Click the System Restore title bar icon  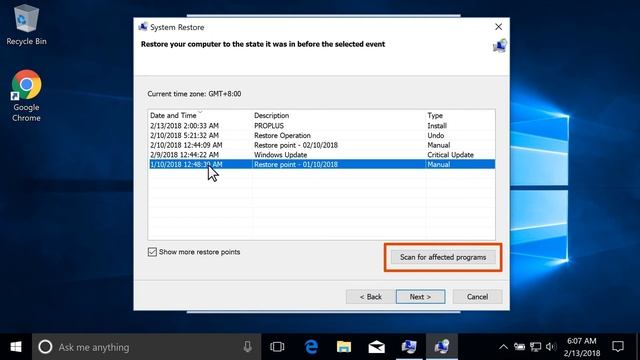(x=143, y=27)
